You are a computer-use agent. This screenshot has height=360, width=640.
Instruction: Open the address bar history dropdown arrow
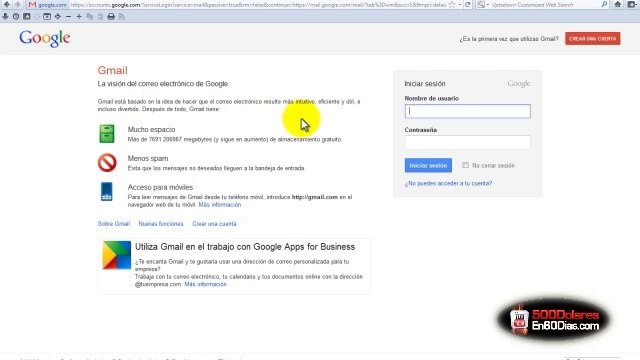point(460,5)
